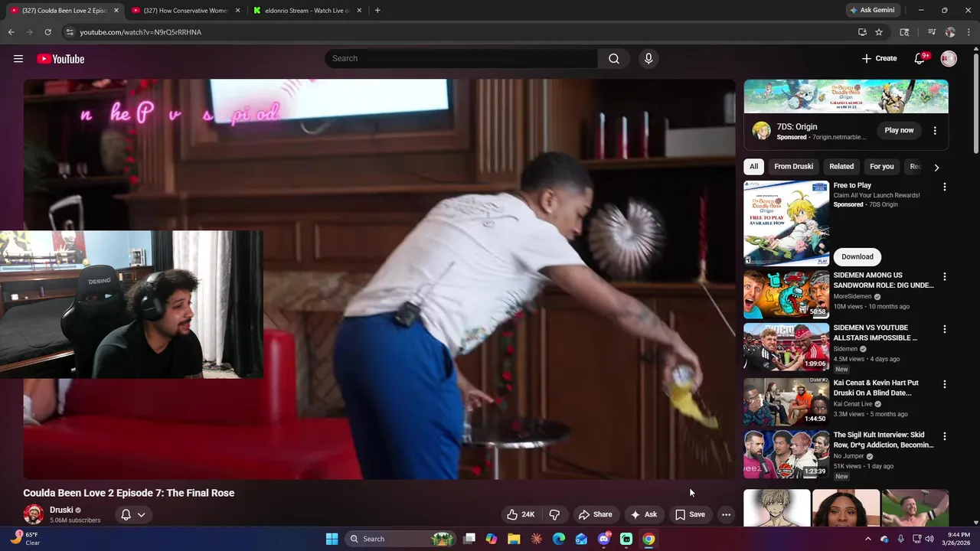This screenshot has width=980, height=551.
Task: Open options for Free to Play ad
Action: pos(944,187)
